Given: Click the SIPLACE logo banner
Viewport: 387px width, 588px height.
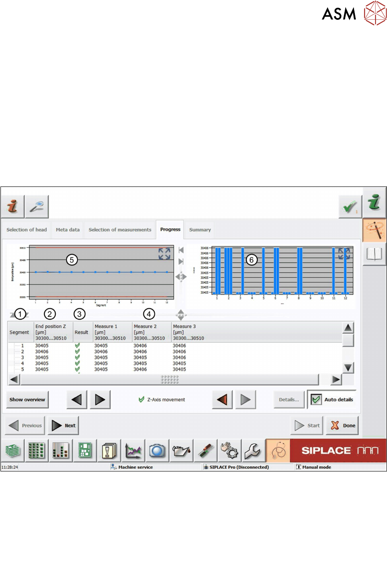Looking at the screenshot, I should pos(337,451).
